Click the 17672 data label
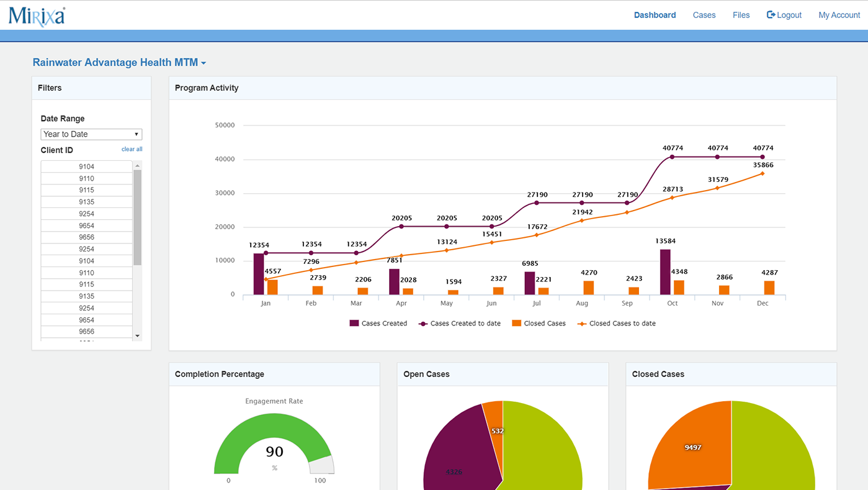The width and height of the screenshot is (868, 490). coord(537,227)
